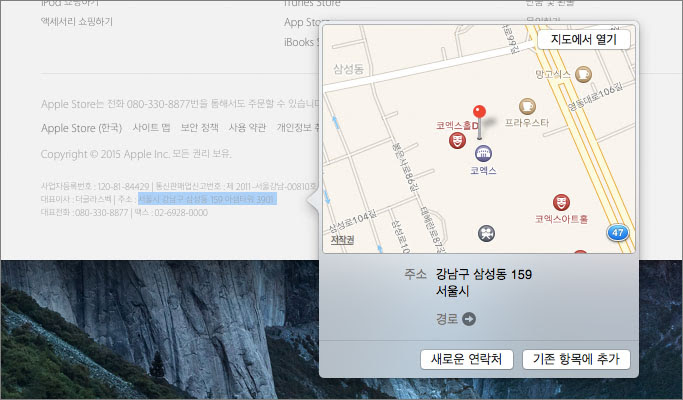Select the 서울시 city line in the popover

pos(452,291)
